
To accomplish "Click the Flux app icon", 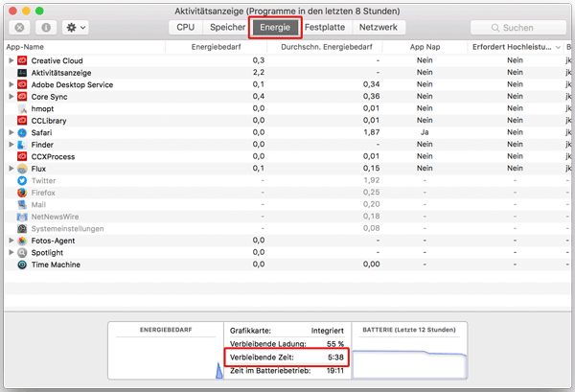I will (22, 169).
